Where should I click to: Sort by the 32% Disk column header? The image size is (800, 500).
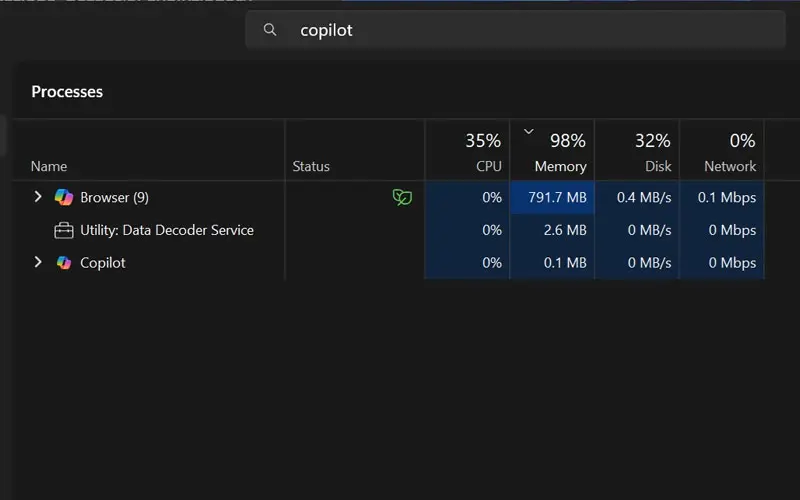click(x=637, y=151)
